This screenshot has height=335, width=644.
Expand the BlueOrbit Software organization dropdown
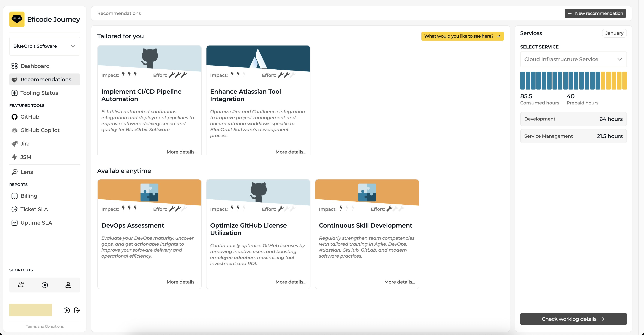point(45,46)
